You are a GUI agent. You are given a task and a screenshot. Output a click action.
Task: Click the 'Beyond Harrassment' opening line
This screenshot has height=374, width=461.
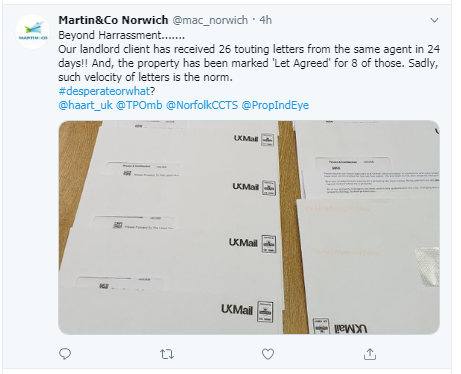(121, 35)
